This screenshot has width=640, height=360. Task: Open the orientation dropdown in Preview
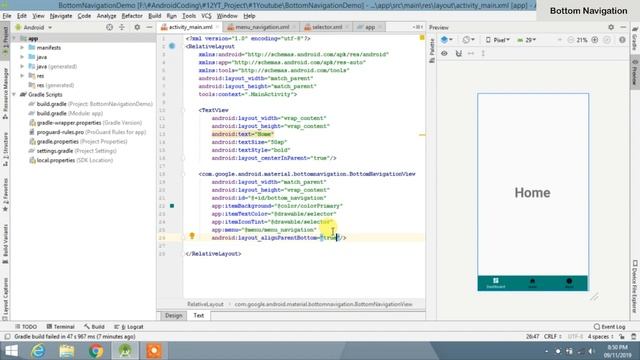pos(468,40)
